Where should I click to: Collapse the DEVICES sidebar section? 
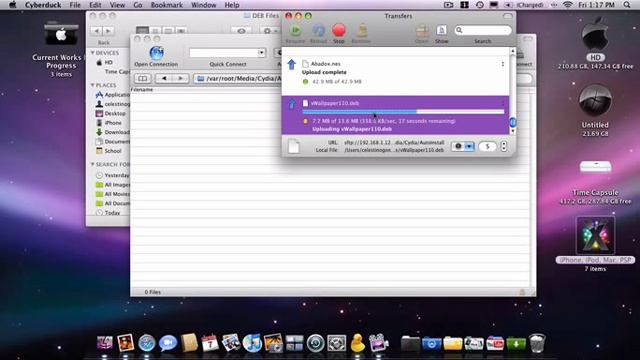point(93,53)
